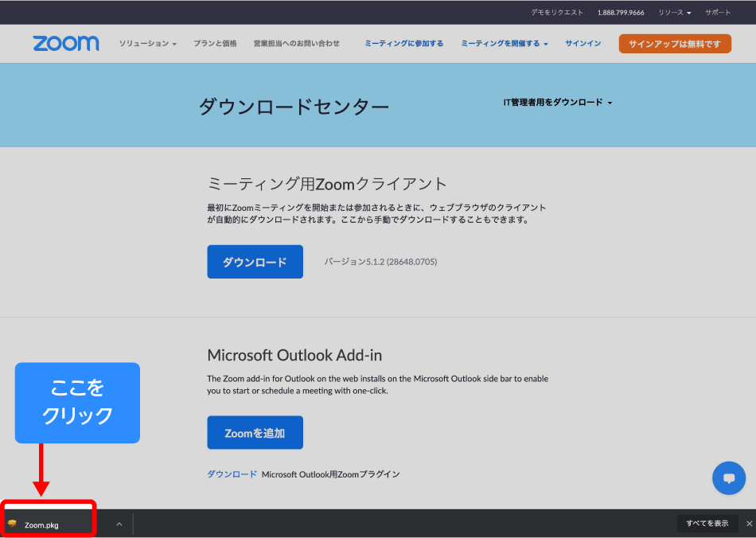Click the ダウンロードセンター page title
Image resolution: width=756 pixels, height=538 pixels.
(x=294, y=106)
